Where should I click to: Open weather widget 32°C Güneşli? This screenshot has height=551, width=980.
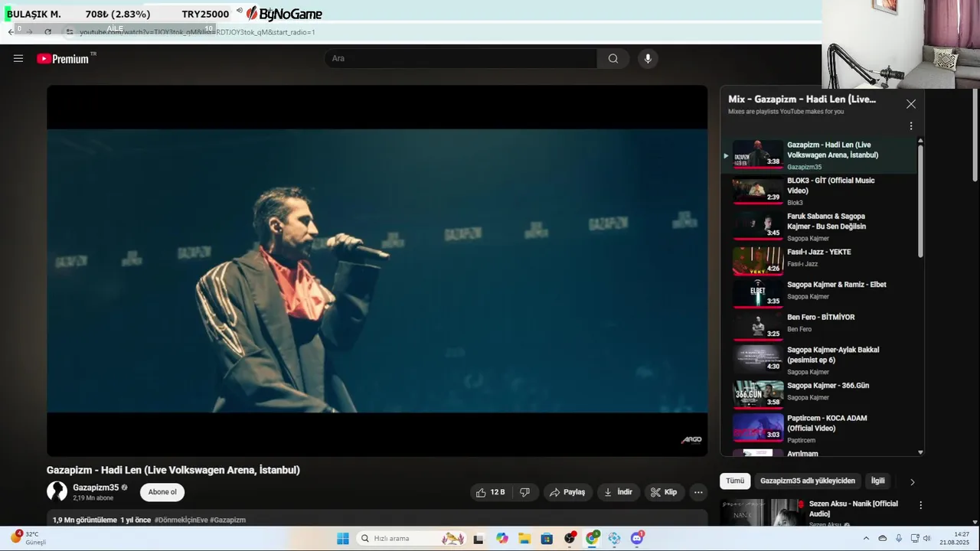(28, 538)
